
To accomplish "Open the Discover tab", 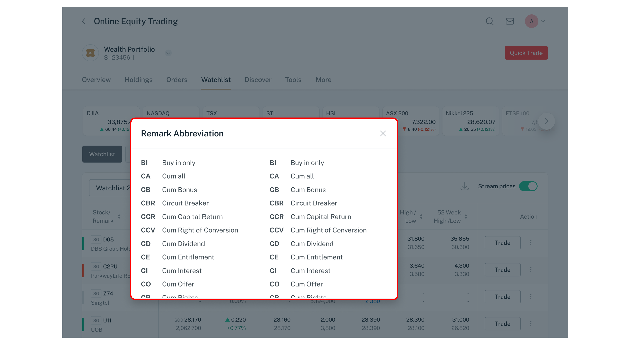I will click(258, 80).
